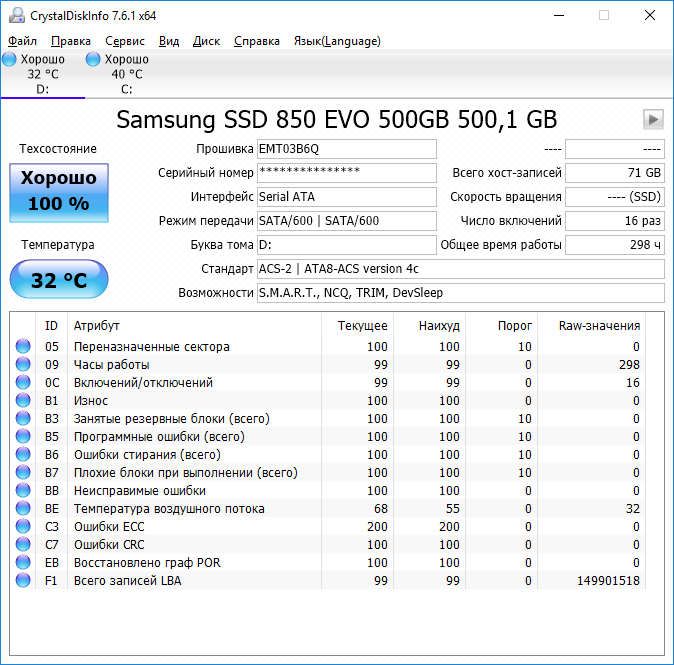The image size is (674, 665).
Task: Click status icon of Переназначенные сектора row
Action: coord(23,346)
